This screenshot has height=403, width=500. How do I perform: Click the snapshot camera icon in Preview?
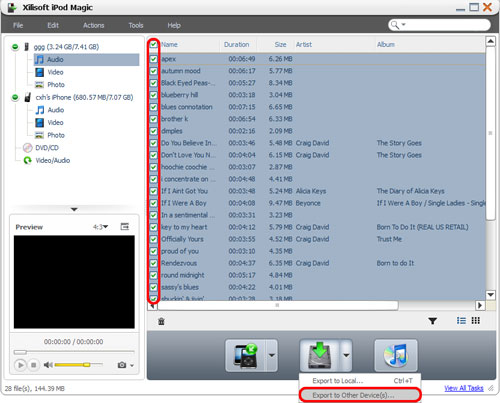tap(122, 365)
